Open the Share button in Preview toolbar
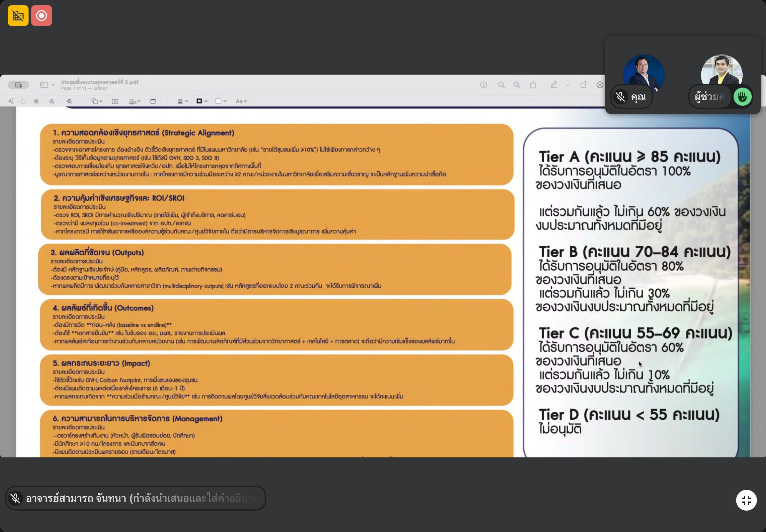 533,85
